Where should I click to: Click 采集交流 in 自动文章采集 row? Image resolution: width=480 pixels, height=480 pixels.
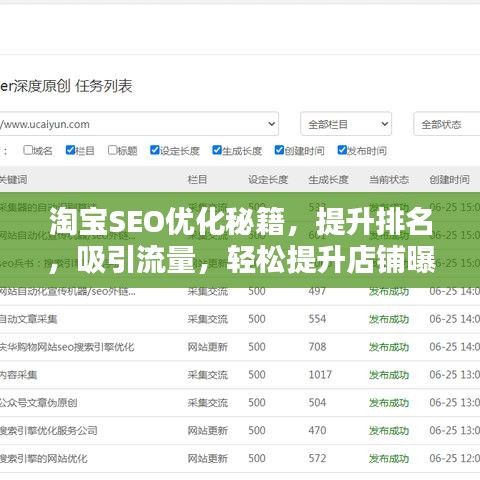pyautogui.click(x=207, y=319)
